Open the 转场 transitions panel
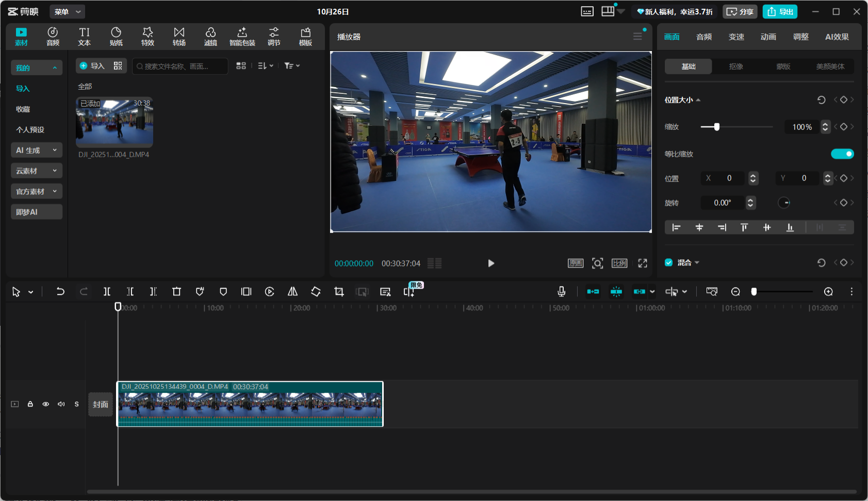 [x=179, y=37]
